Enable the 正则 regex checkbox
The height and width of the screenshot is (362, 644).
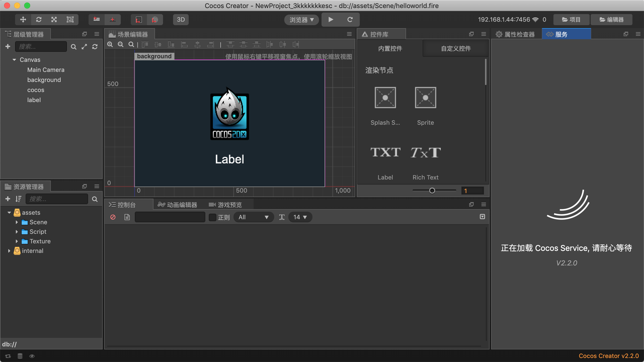point(213,217)
